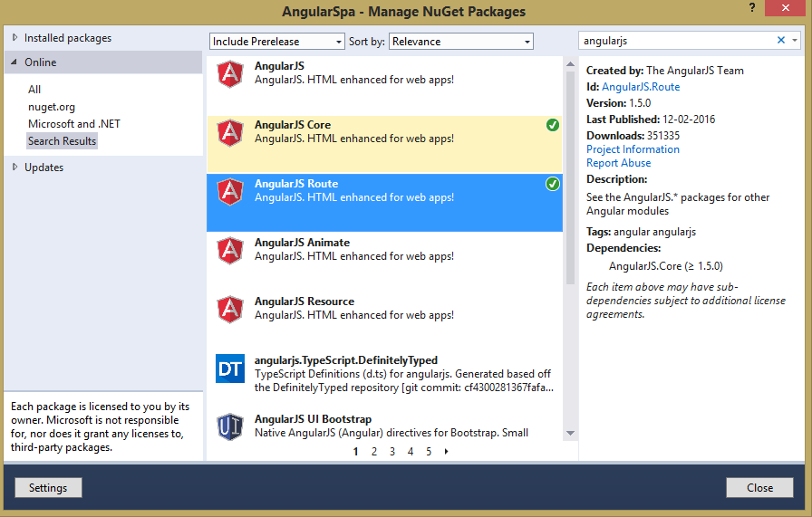Click the Close button
Viewport: 812px width, 517px height.
tap(759, 487)
